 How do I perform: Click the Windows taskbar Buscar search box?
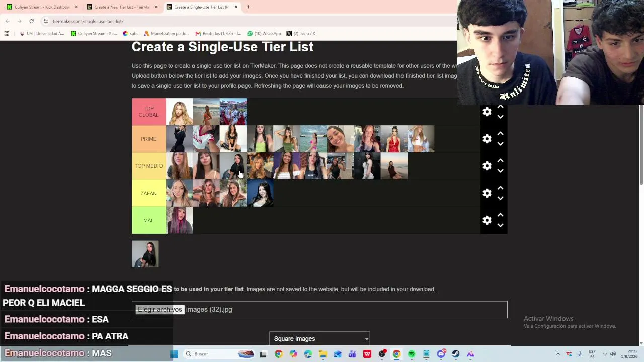click(218, 354)
